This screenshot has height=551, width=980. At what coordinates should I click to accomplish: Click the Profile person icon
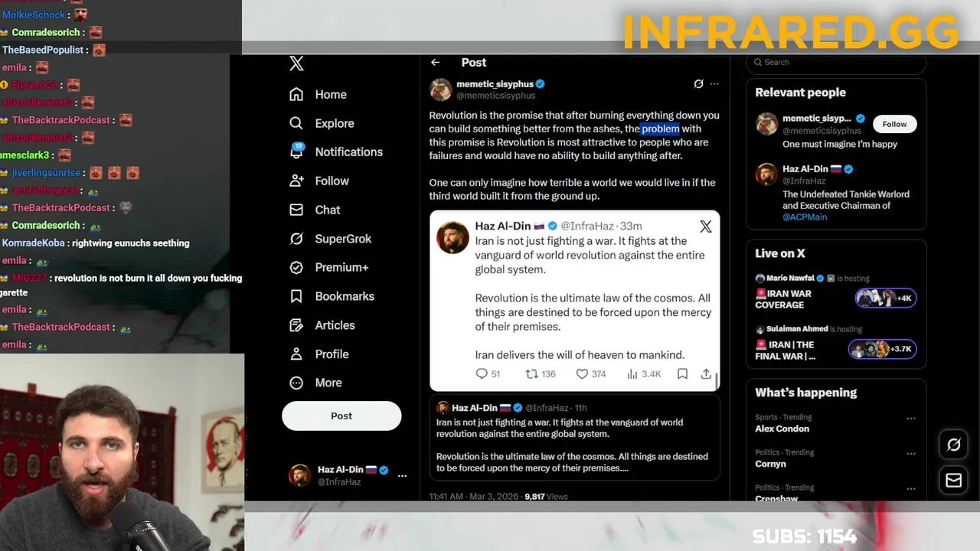296,354
